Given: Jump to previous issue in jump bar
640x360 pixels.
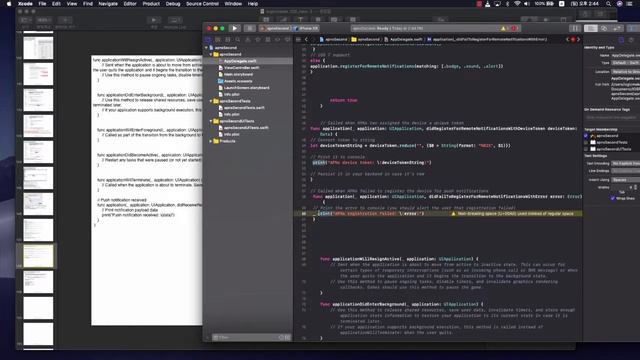Looking at the screenshot, I should pos(568,40).
